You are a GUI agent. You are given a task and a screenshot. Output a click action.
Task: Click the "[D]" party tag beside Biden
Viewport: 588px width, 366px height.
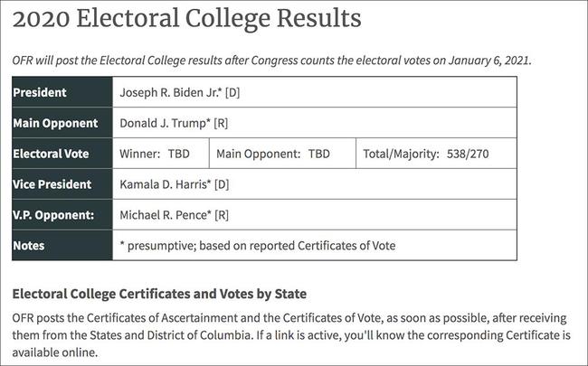click(232, 92)
